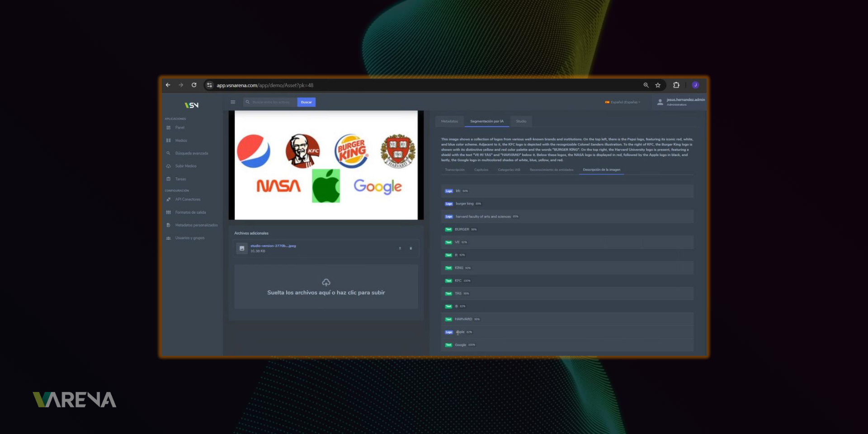The height and width of the screenshot is (434, 868).
Task: Click the VSN logo in the sidebar
Action: click(x=192, y=105)
